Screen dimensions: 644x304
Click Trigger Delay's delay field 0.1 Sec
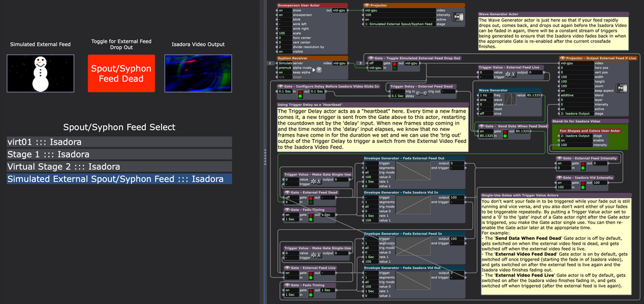(x=397, y=96)
